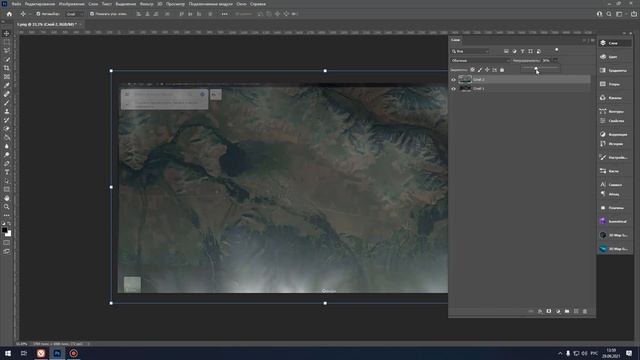Screen dimensions: 640x360
Task: Select the Hand tool
Action: [x=7, y=198]
